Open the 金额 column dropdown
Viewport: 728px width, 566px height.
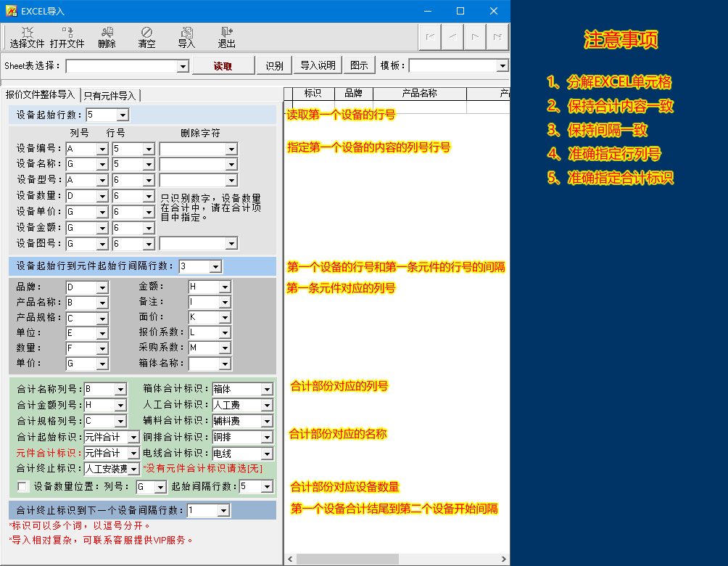(x=225, y=287)
